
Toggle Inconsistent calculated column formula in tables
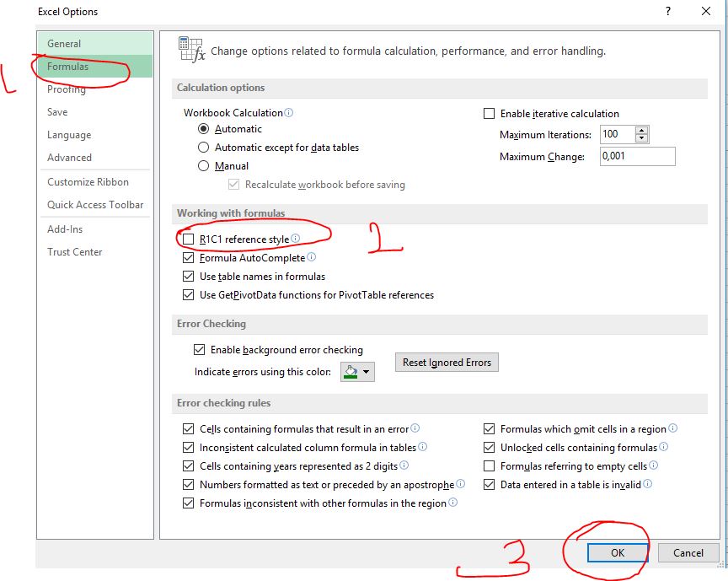pyautogui.click(x=188, y=448)
